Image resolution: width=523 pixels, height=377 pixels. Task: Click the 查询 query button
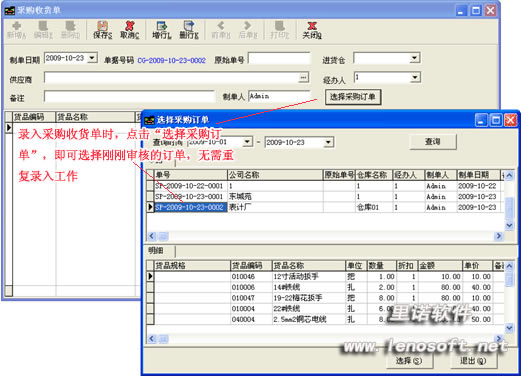point(433,142)
